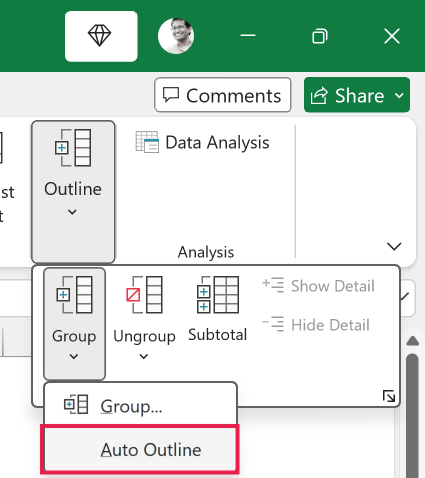425x478 pixels.
Task: Restore down the Excel window
Action: tap(320, 36)
